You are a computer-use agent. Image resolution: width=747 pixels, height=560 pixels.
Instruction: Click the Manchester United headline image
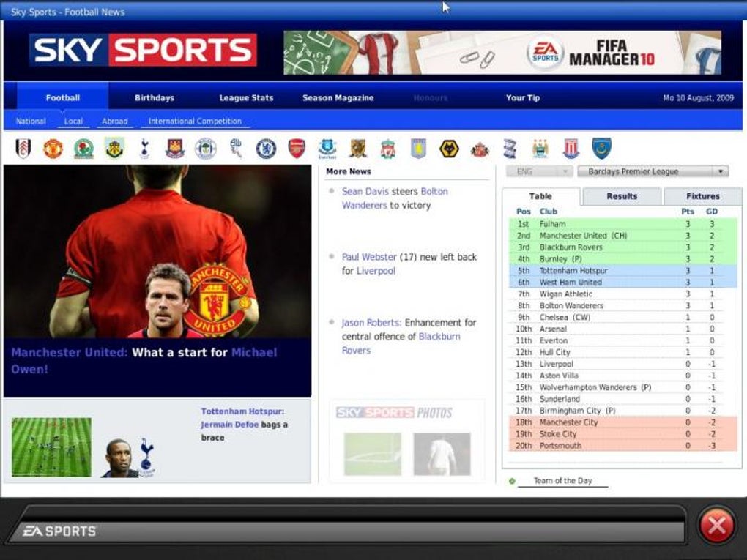(157, 251)
